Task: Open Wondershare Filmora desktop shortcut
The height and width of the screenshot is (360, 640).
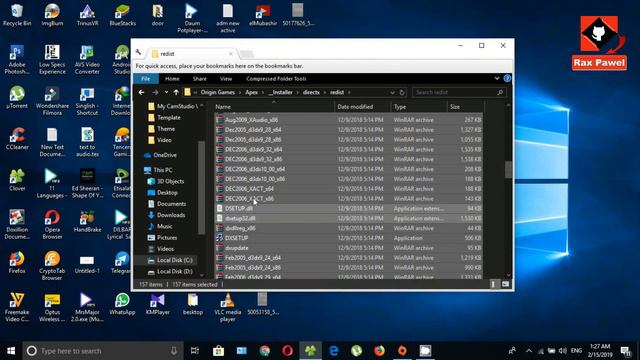Action: click(52, 101)
